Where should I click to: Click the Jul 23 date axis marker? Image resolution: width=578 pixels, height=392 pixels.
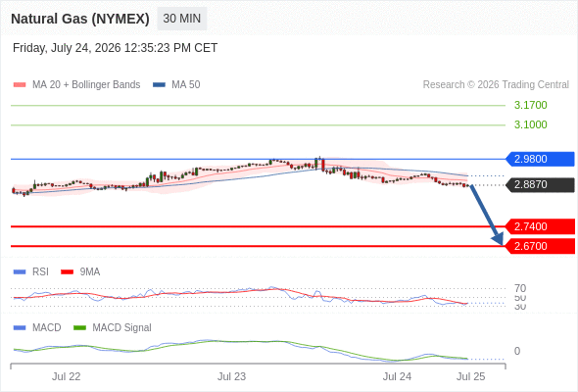[231, 376]
